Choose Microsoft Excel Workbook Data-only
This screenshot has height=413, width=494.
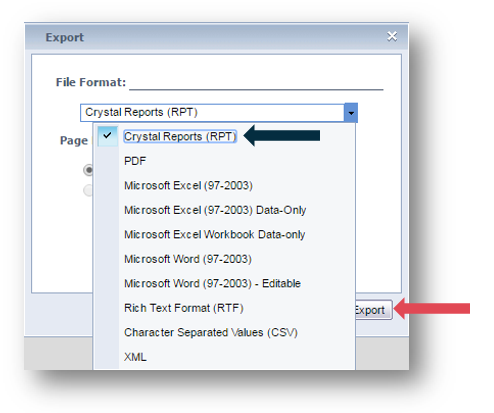click(214, 235)
